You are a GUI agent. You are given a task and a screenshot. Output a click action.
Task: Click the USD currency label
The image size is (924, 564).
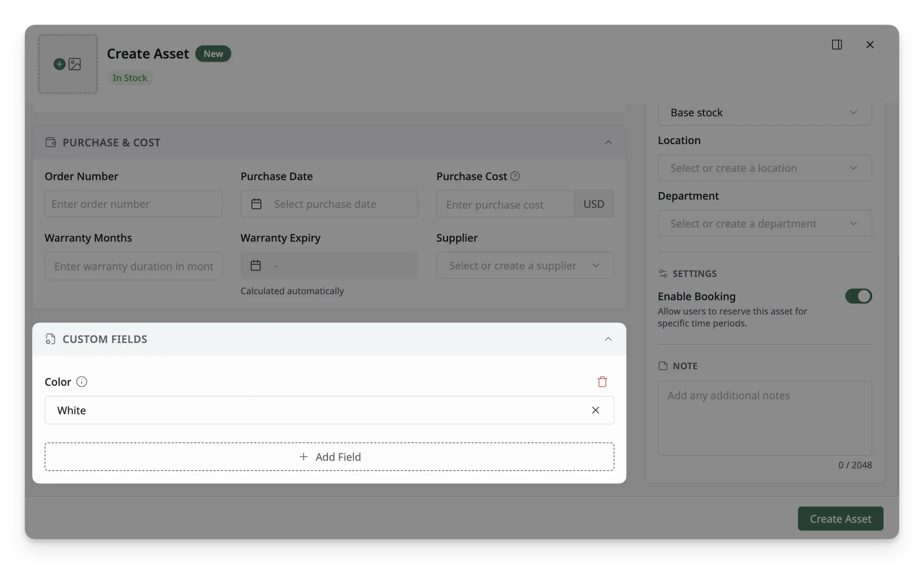click(594, 204)
